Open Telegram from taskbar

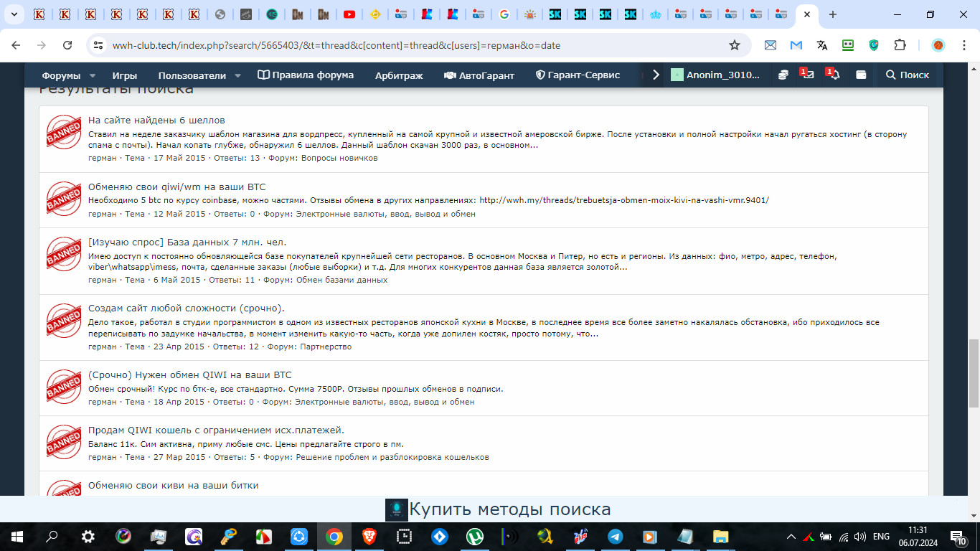coord(615,536)
